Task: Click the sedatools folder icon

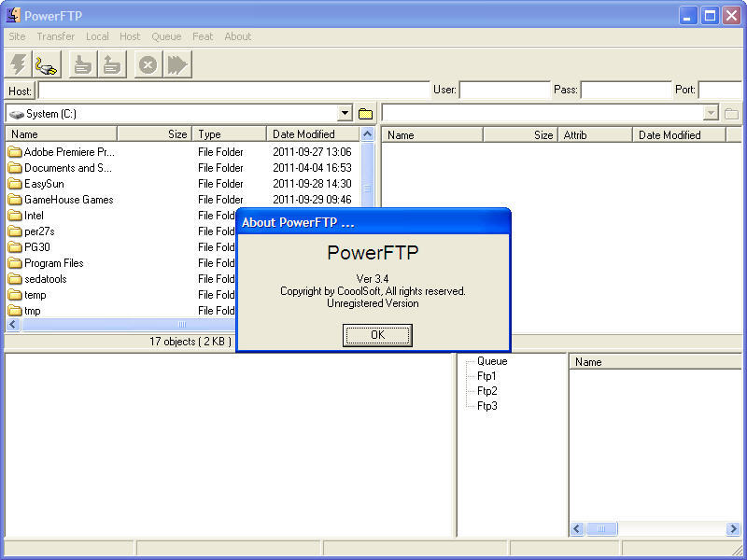Action: point(15,279)
